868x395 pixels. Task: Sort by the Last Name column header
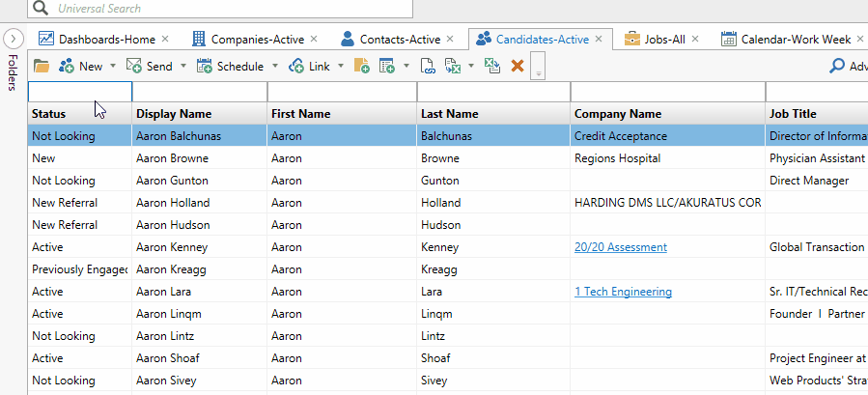coord(493,114)
